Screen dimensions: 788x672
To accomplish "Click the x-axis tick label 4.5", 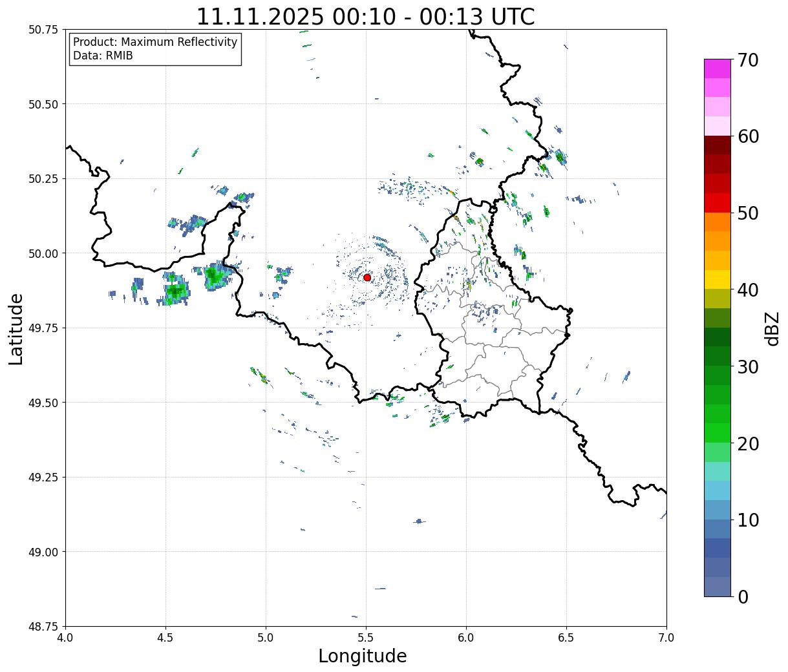I will coord(165,638).
